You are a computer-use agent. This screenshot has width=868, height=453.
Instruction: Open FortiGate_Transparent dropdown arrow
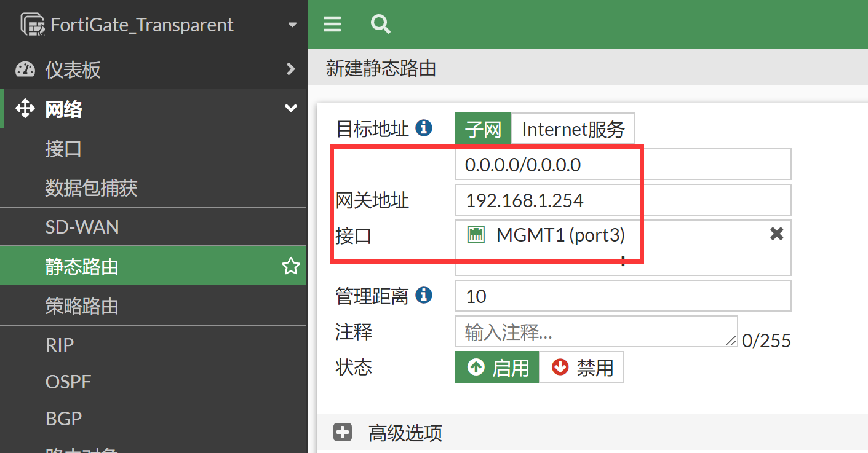pos(292,25)
